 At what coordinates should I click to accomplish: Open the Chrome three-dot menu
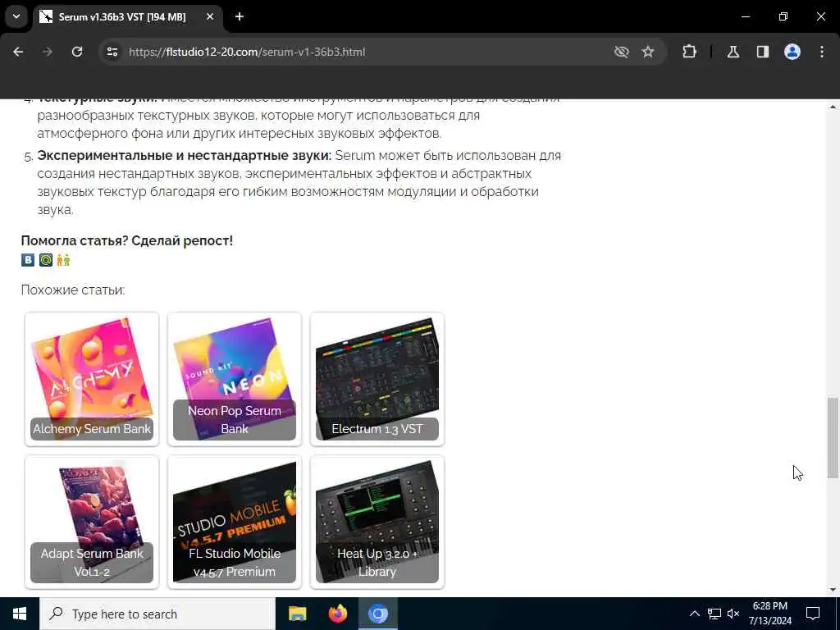click(822, 52)
